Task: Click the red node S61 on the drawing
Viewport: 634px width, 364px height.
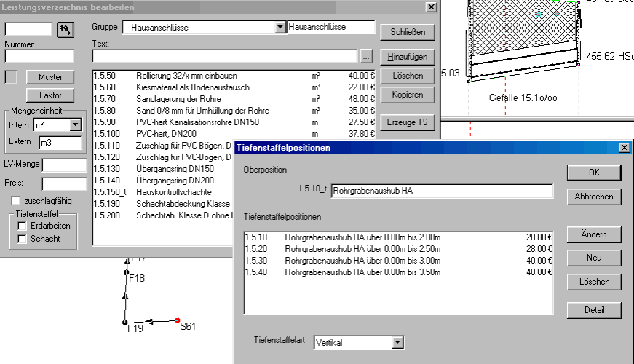Action: (x=177, y=320)
